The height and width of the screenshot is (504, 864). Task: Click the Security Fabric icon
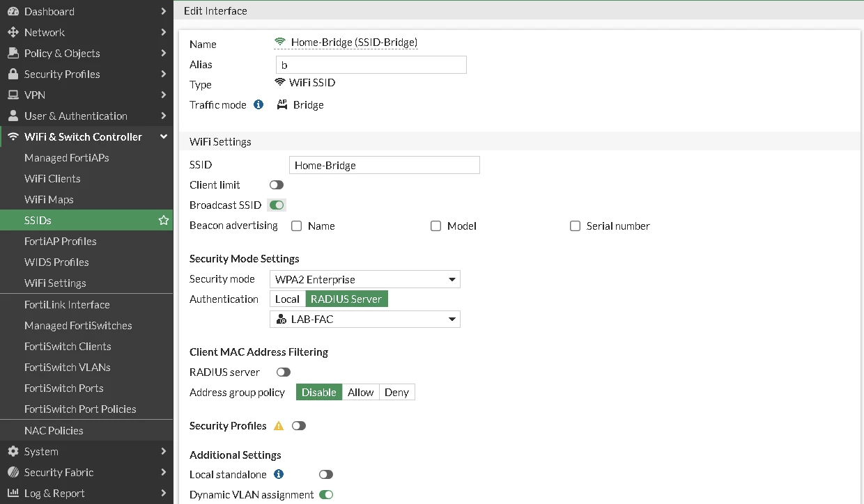(x=13, y=472)
